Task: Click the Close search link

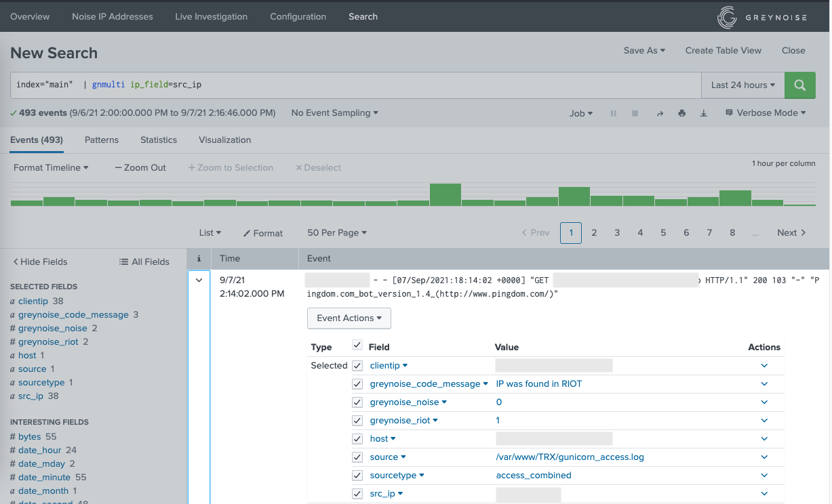Action: [793, 50]
